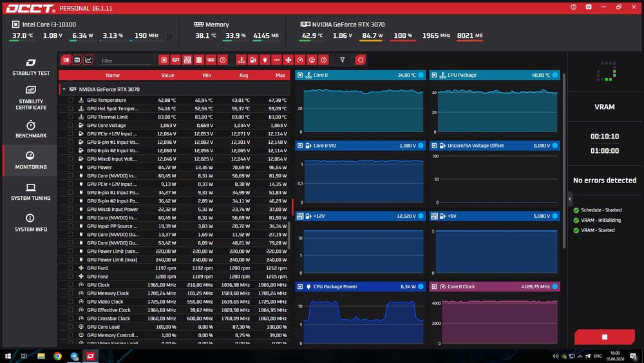Check the GPU Core Load row checkbox

click(x=70, y=327)
